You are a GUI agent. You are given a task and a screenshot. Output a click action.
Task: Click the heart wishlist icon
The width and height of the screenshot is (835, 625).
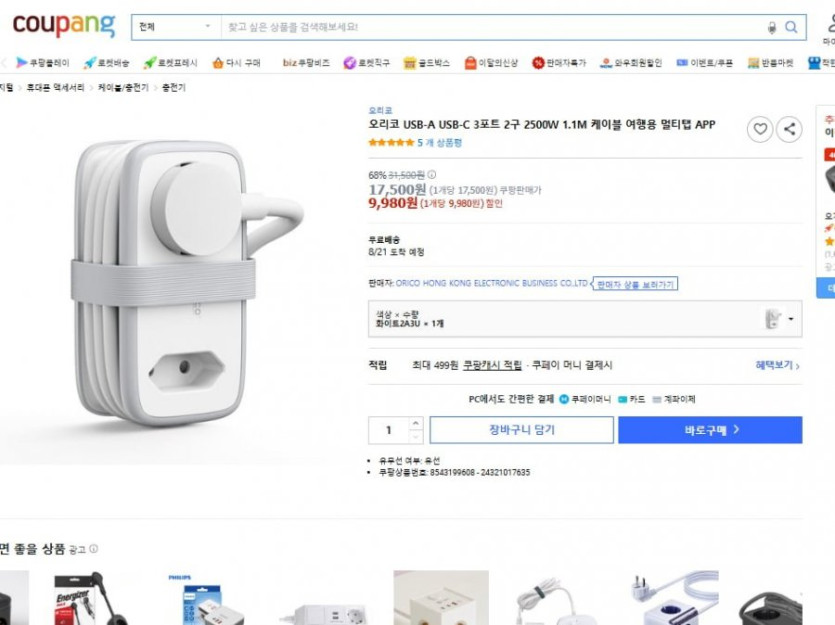(760, 129)
